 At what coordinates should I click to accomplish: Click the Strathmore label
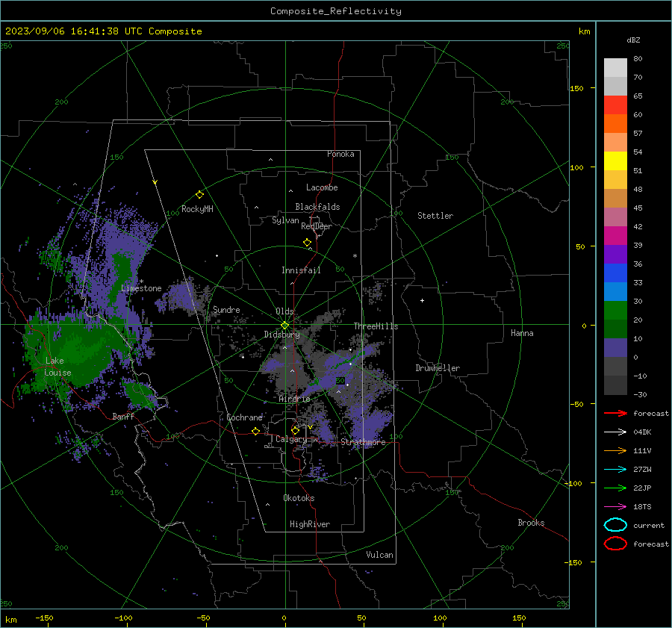coord(363,442)
